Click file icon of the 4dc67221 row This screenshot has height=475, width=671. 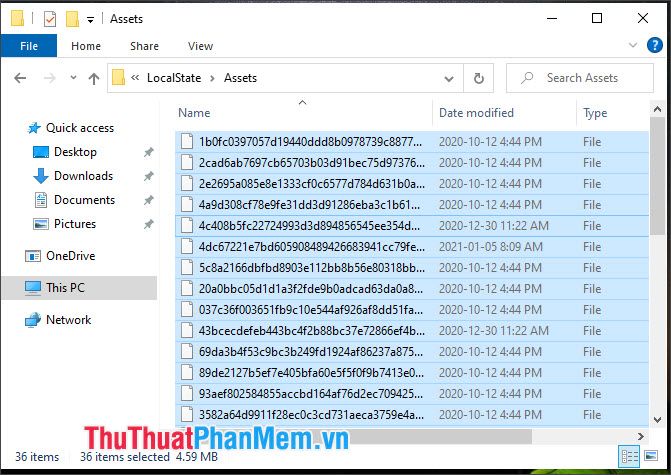[187, 246]
